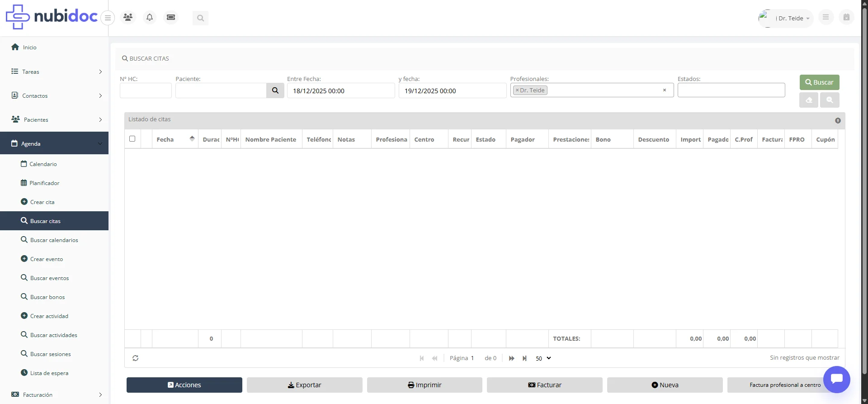Click the Entre Fecha date field
Image resolution: width=868 pixels, height=404 pixels.
pos(341,90)
